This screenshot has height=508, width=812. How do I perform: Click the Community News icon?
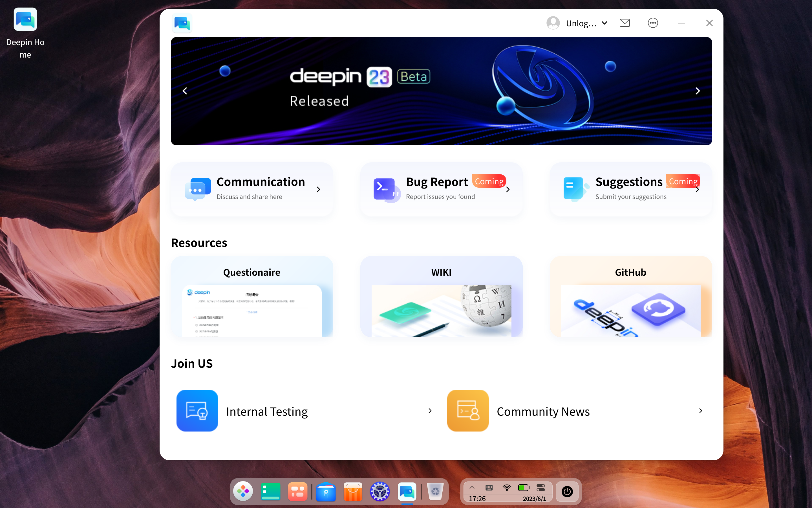pyautogui.click(x=468, y=411)
